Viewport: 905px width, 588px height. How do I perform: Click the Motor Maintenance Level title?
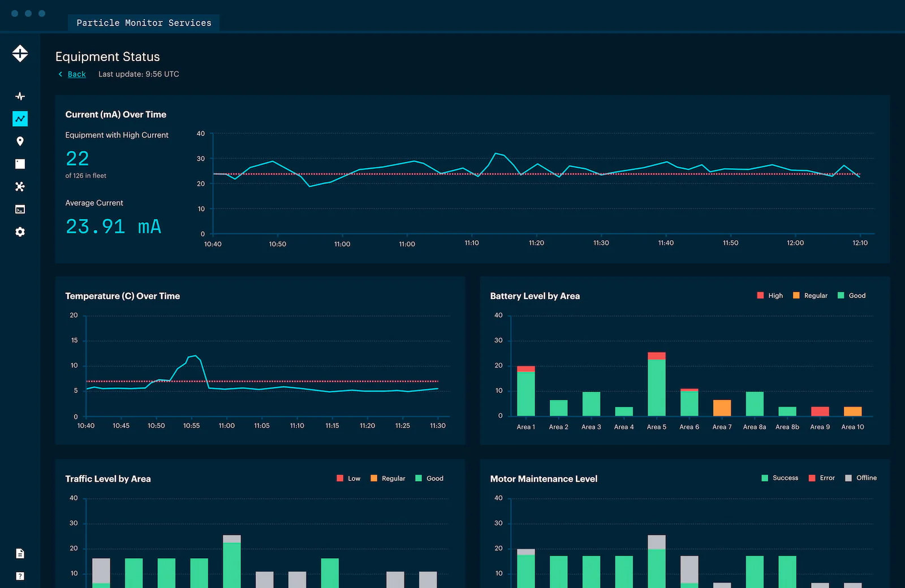[x=544, y=479]
